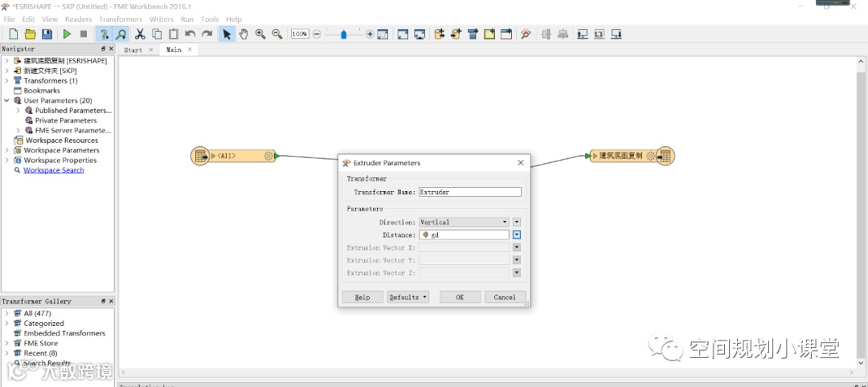Viewport: 868px width, 387px height.
Task: Open the Transformers menu
Action: click(x=121, y=19)
